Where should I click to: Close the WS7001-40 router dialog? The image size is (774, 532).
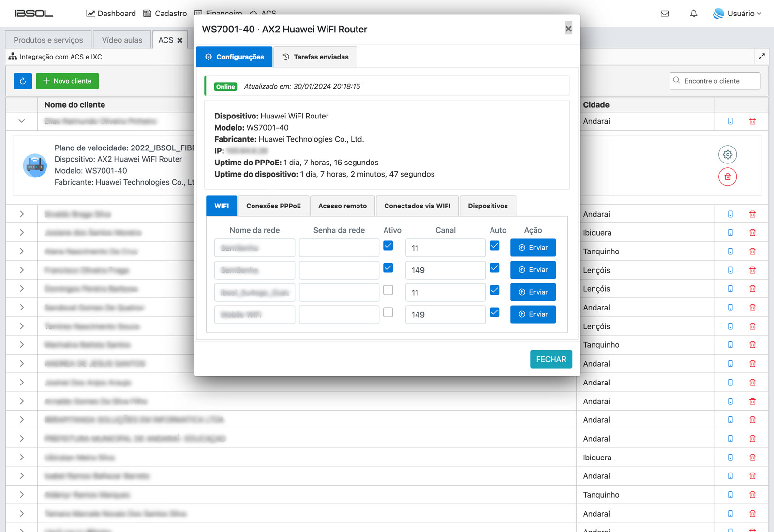coord(568,29)
